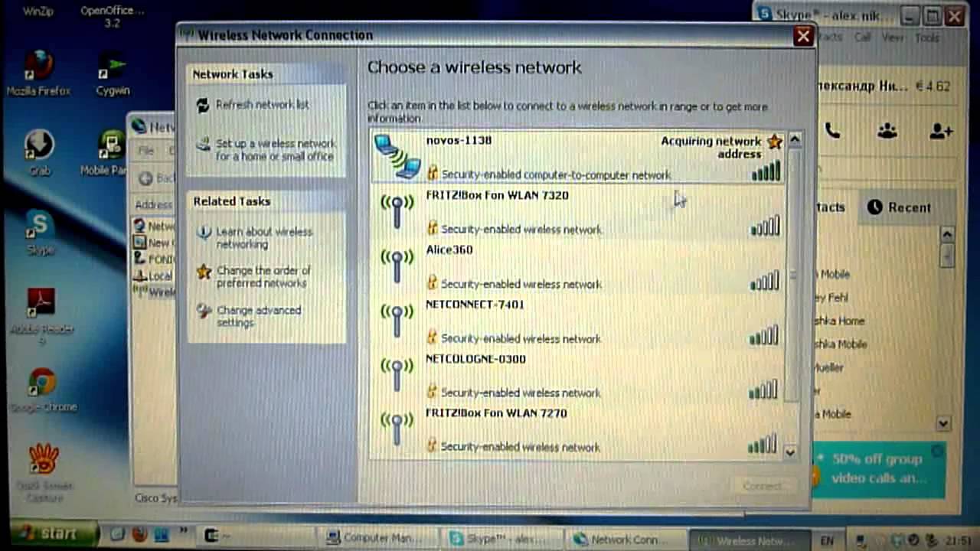
Task: Select Alice360 network name
Action: (449, 249)
